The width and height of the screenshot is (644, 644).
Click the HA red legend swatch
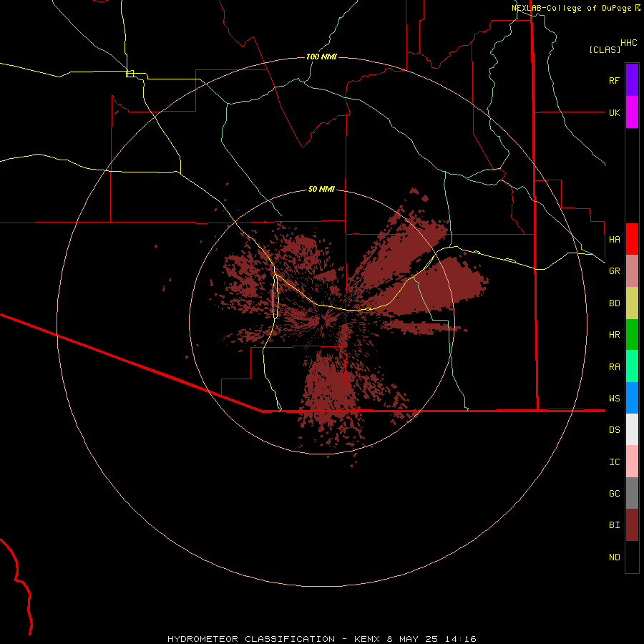click(632, 239)
